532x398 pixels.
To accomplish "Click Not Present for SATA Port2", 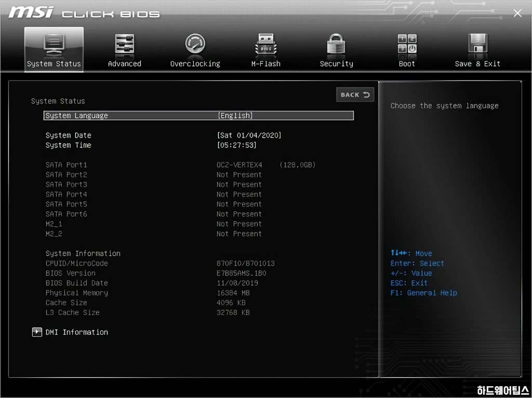I will [x=239, y=174].
